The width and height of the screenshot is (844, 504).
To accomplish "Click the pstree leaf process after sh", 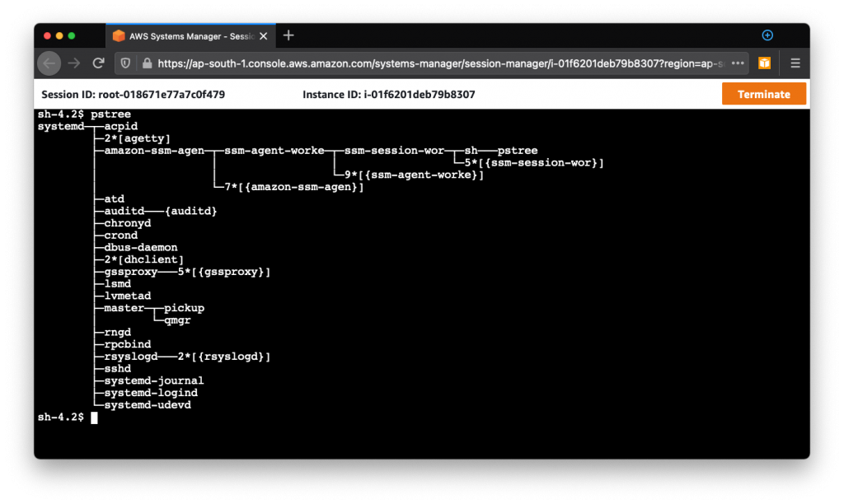I will [518, 151].
